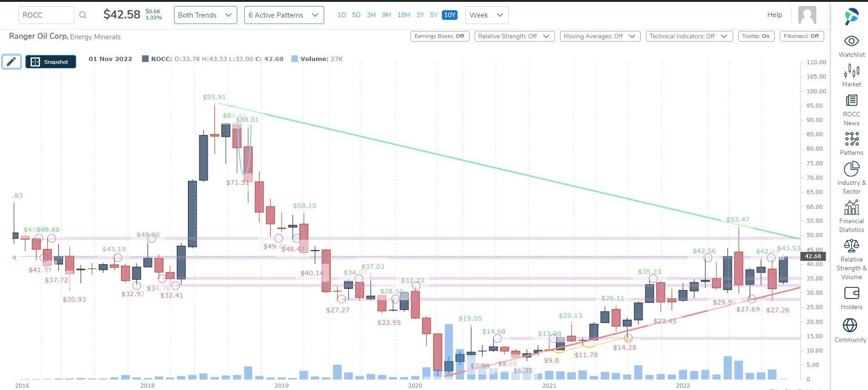Click the search magnifier icon

tap(83, 15)
